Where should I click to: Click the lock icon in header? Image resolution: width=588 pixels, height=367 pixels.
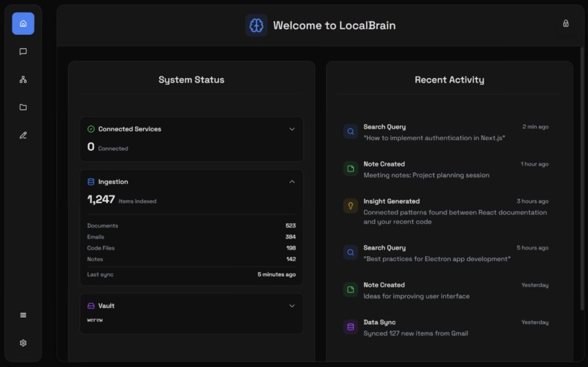565,23
